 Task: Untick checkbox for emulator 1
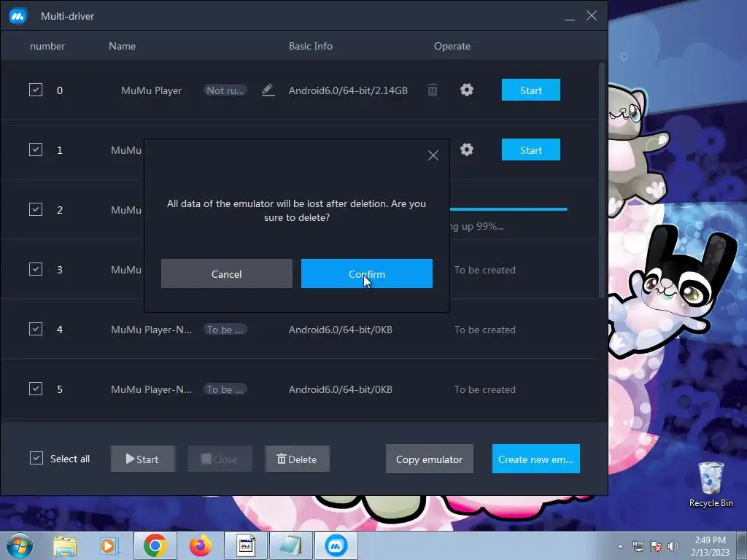pos(36,149)
